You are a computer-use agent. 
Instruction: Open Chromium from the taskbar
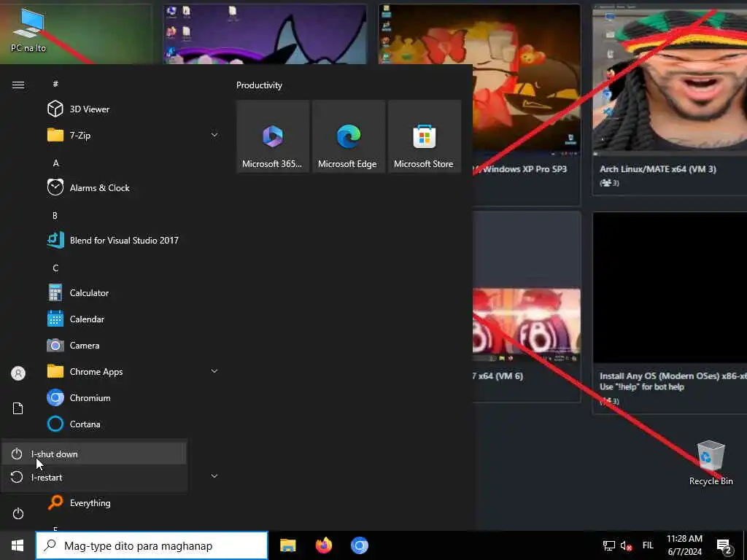pos(360,545)
